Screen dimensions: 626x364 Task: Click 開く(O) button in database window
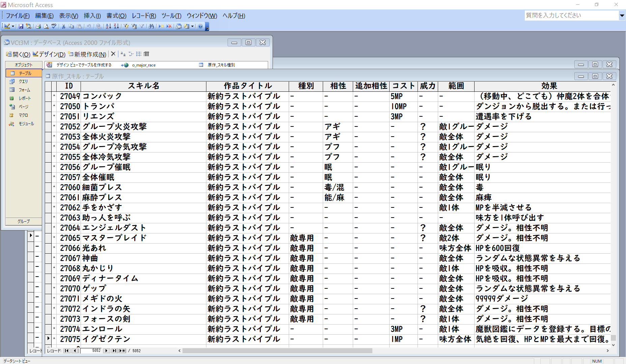18,54
